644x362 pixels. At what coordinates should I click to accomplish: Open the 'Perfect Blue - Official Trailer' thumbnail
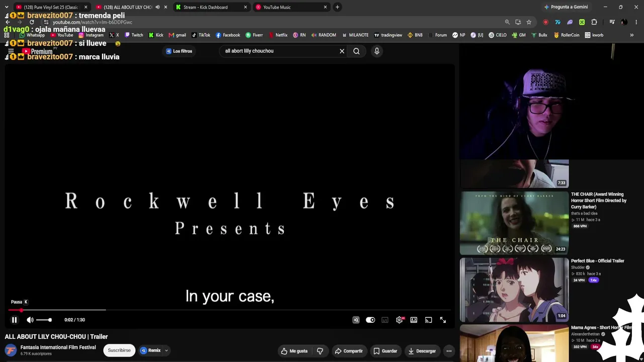(x=514, y=290)
